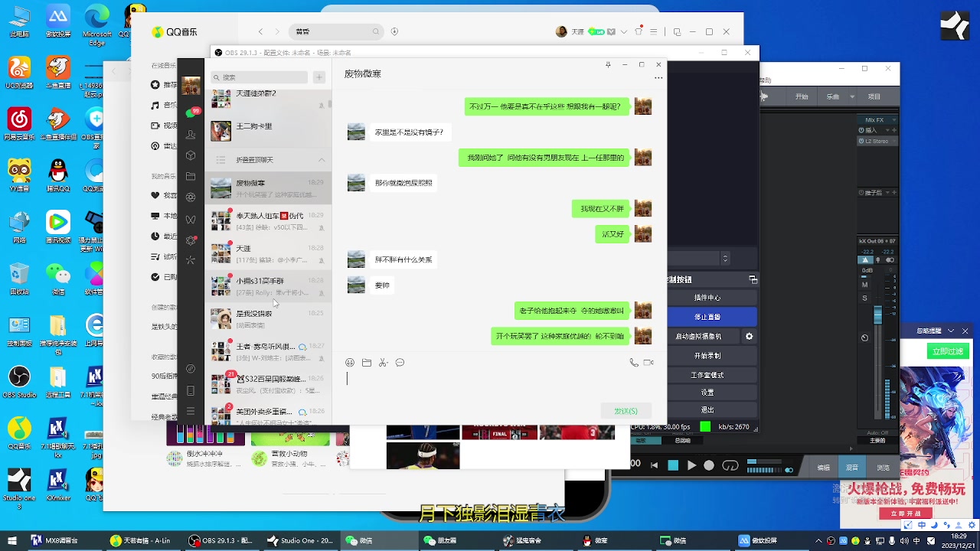Solo the channel with the S button
The image size is (980, 551).
[865, 298]
